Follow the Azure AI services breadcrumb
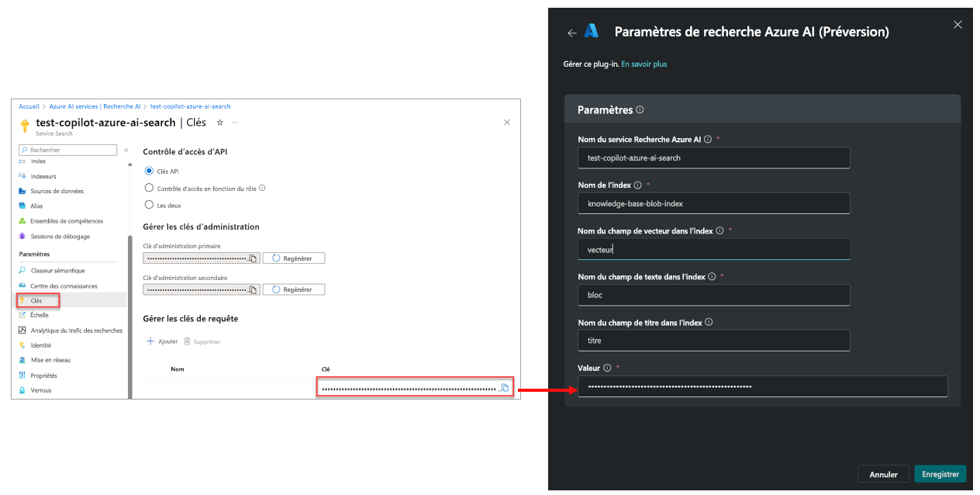This screenshot has width=980, height=495. click(95, 106)
